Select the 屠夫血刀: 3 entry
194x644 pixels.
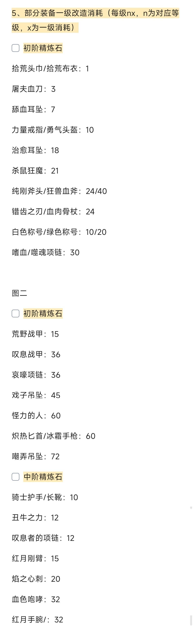click(x=34, y=89)
